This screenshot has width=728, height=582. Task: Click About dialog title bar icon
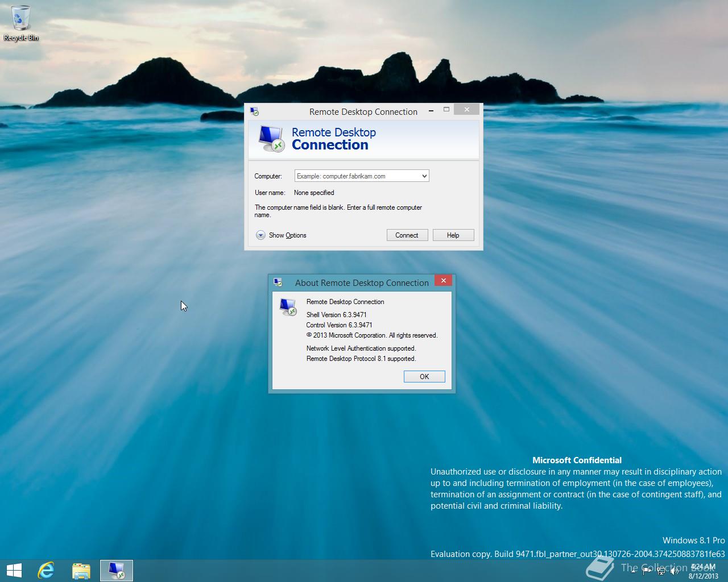pos(278,282)
